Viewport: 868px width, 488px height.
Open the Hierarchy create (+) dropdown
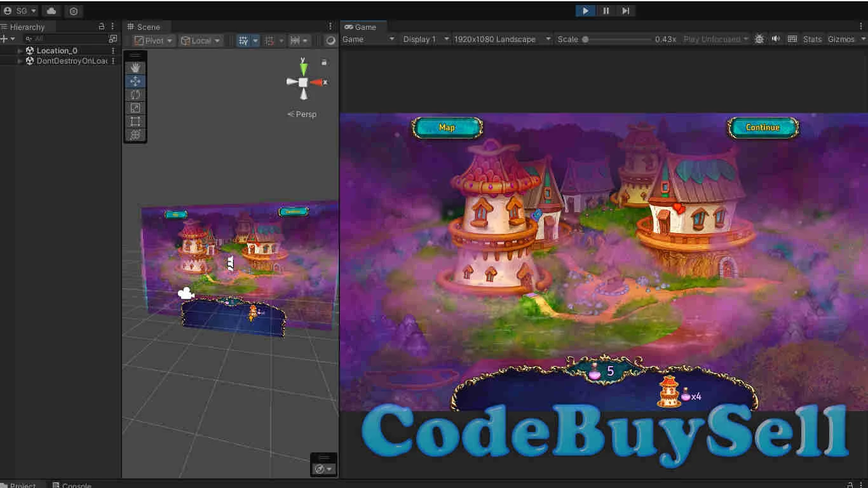8,39
